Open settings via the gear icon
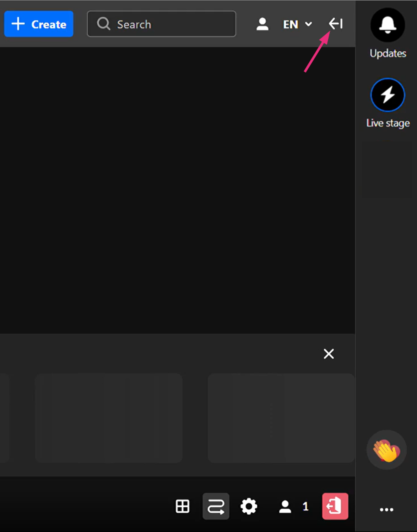The image size is (417, 532). [249, 506]
